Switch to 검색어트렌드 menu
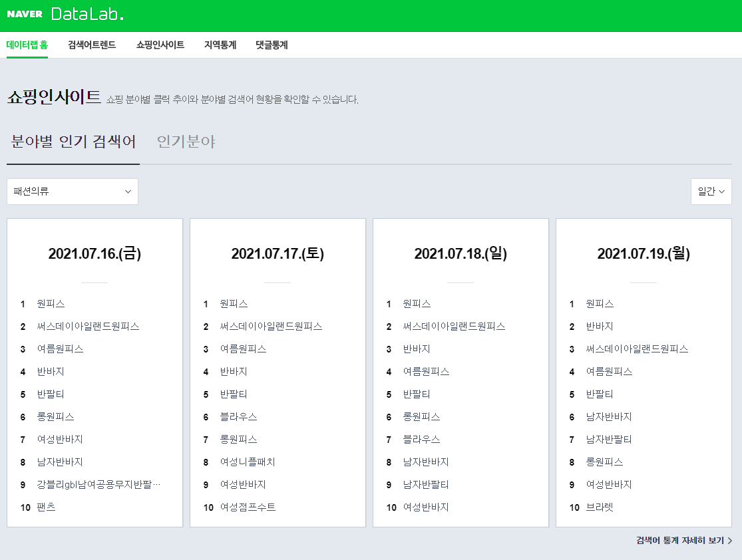 click(92, 45)
